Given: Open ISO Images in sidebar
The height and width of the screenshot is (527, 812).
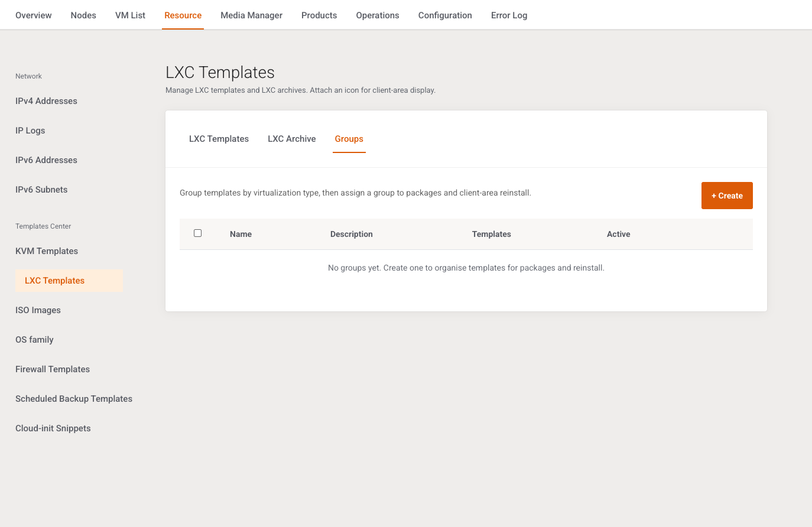Looking at the screenshot, I should [38, 310].
